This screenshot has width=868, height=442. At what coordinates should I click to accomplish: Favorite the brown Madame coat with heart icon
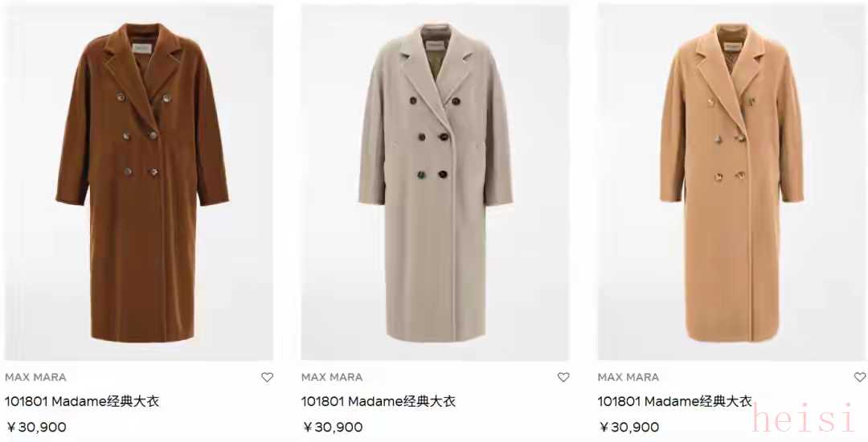[x=268, y=377]
